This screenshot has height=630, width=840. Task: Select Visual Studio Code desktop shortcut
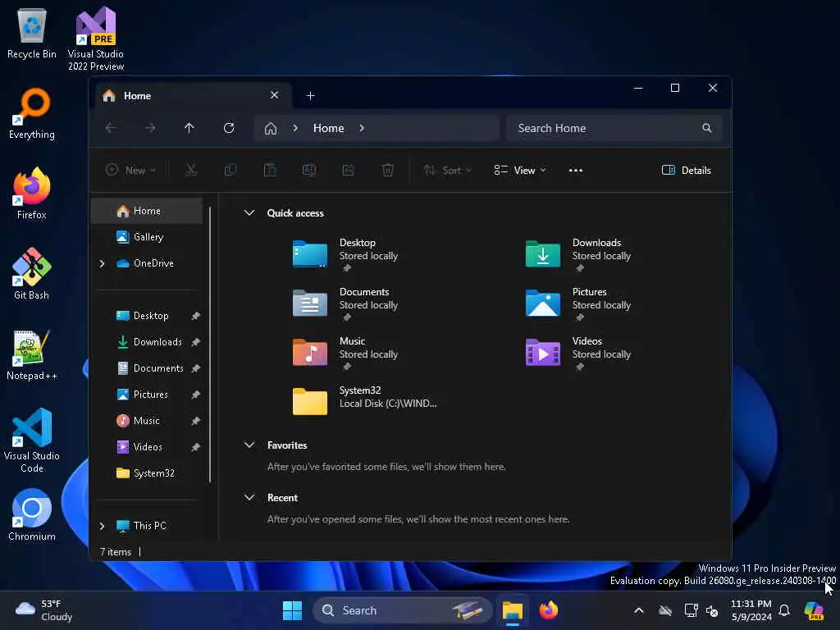(x=32, y=441)
